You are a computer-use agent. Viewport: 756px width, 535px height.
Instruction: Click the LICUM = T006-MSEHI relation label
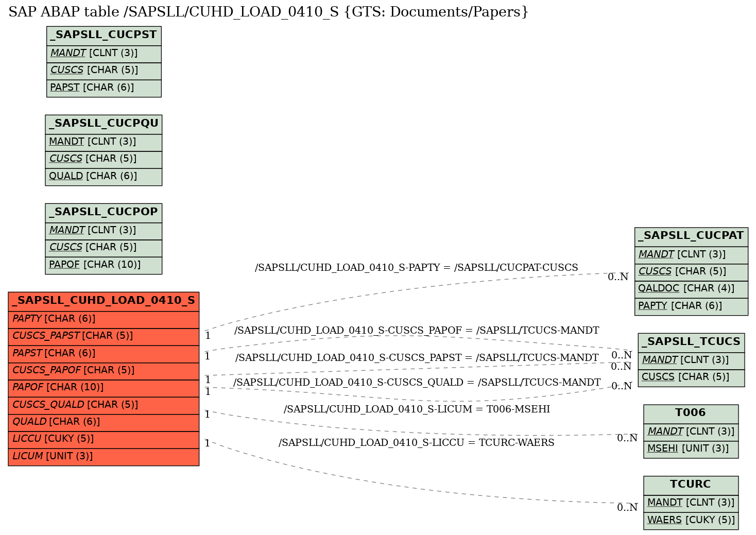click(x=417, y=409)
